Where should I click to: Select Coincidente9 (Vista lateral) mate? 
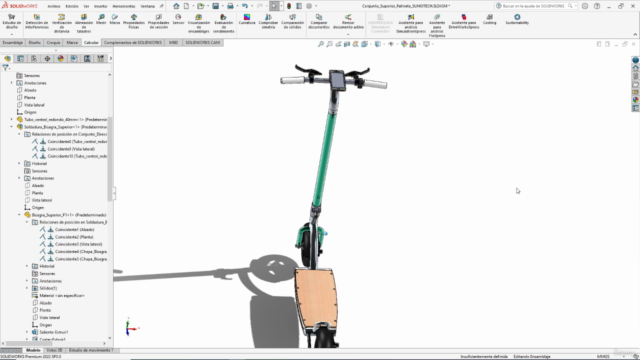click(x=71, y=149)
